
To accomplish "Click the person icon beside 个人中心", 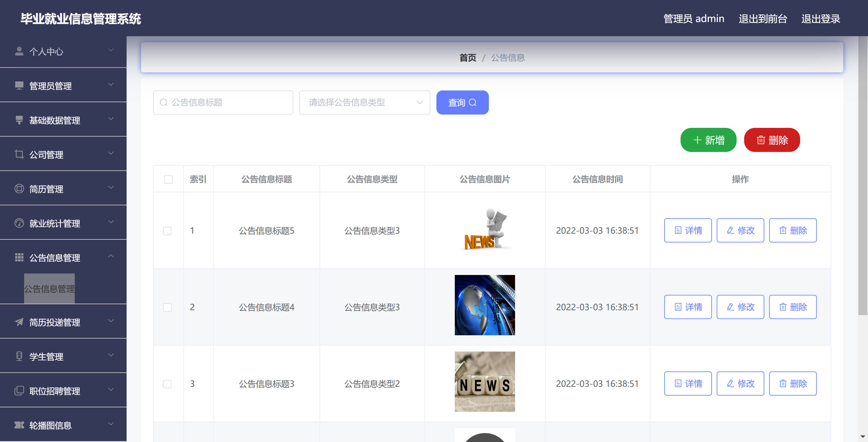I will click(x=19, y=51).
